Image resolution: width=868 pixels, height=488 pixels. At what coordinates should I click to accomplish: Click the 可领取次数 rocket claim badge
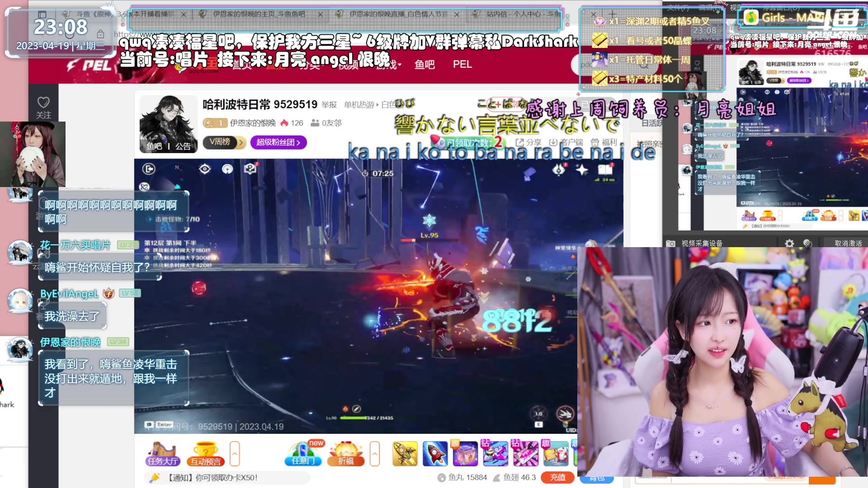point(468,142)
